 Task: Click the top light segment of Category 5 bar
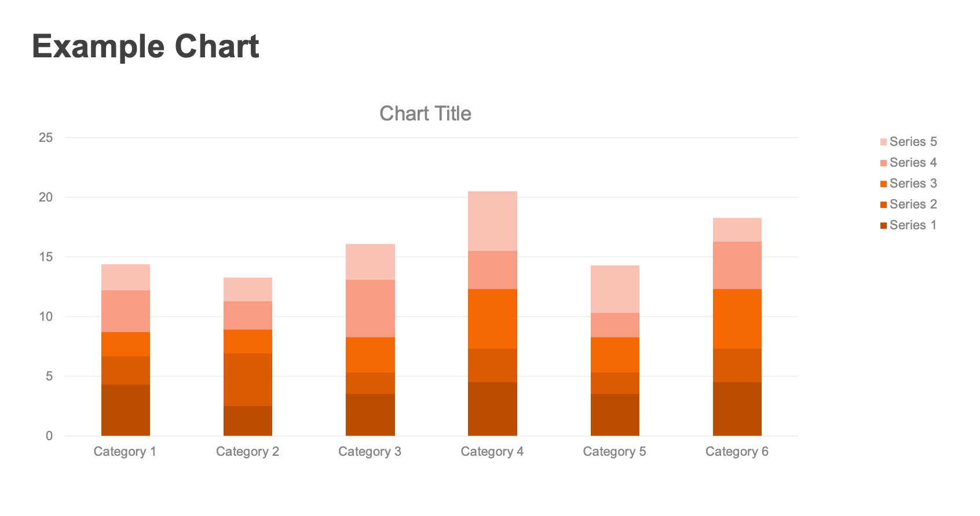coord(615,289)
